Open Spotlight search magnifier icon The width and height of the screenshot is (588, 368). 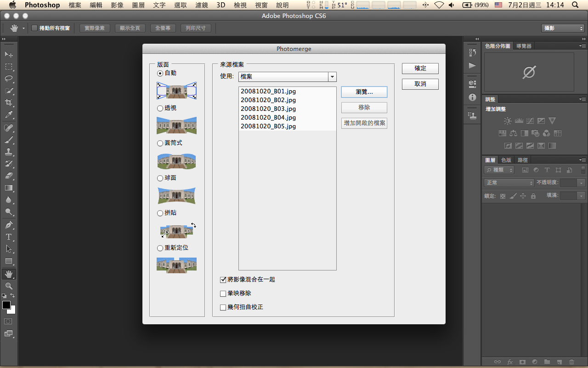pos(575,5)
